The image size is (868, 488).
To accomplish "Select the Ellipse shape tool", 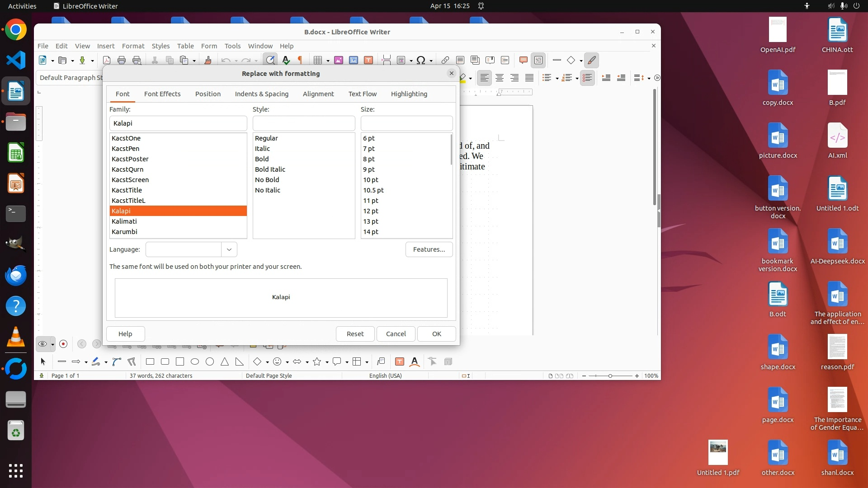I will pyautogui.click(x=195, y=361).
